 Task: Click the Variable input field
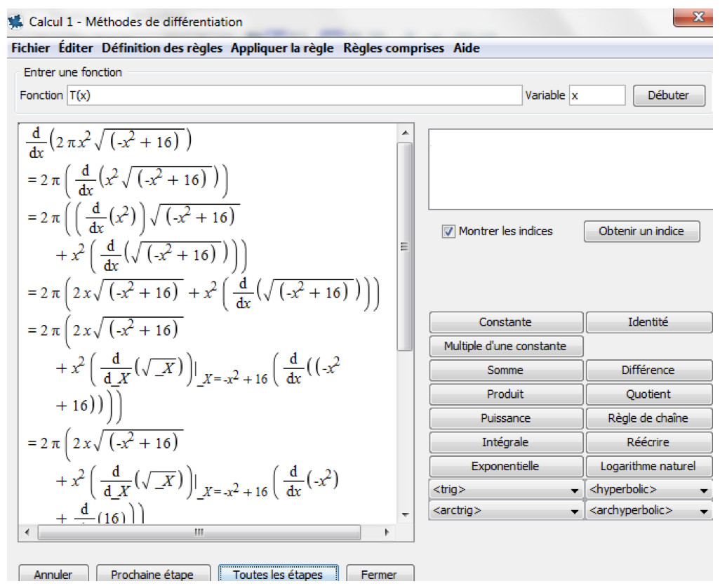(x=596, y=95)
